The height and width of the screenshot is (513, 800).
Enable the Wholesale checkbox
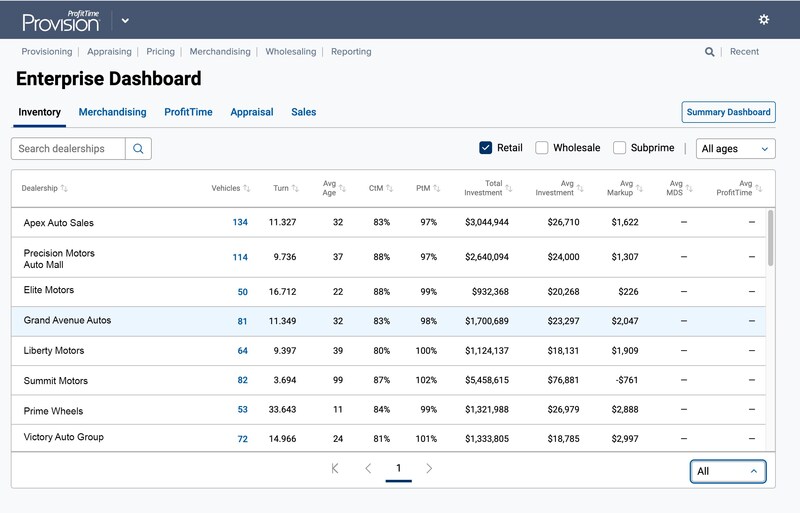pyautogui.click(x=541, y=148)
